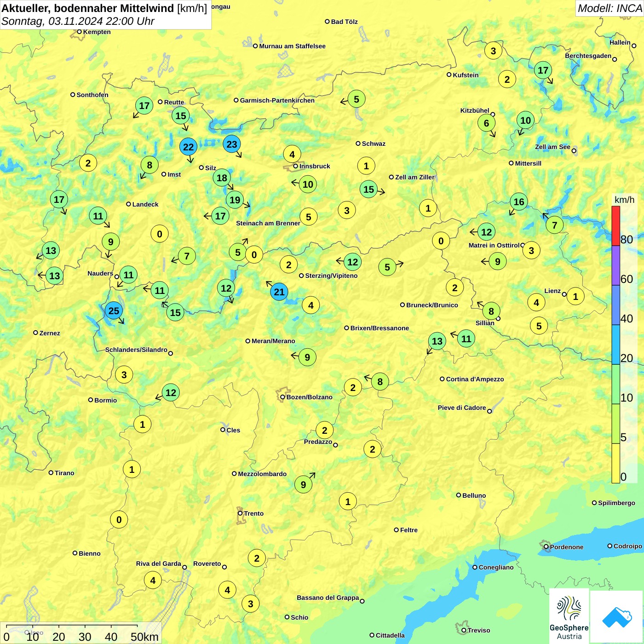Click the Zell am See label
The height and width of the screenshot is (644, 644).
click(x=552, y=147)
